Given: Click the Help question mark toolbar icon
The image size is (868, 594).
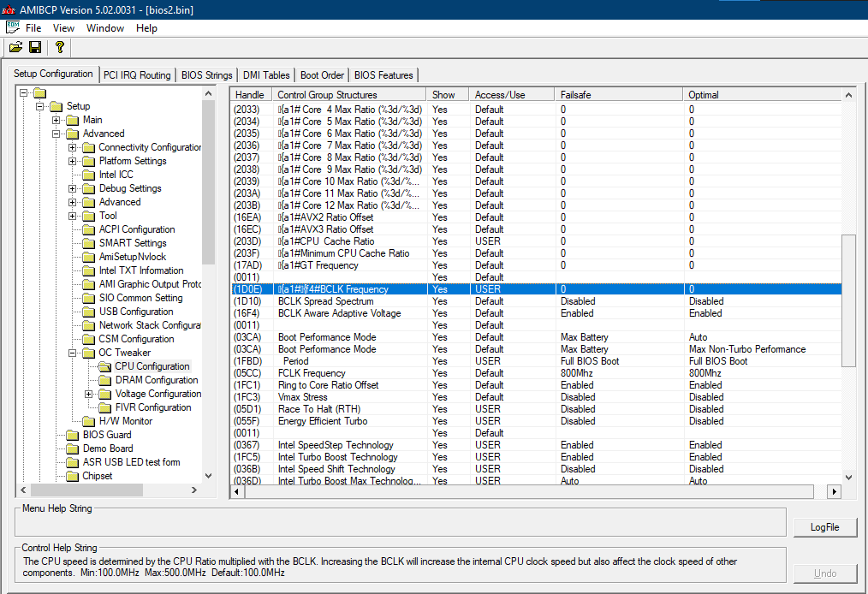Looking at the screenshot, I should tap(59, 48).
